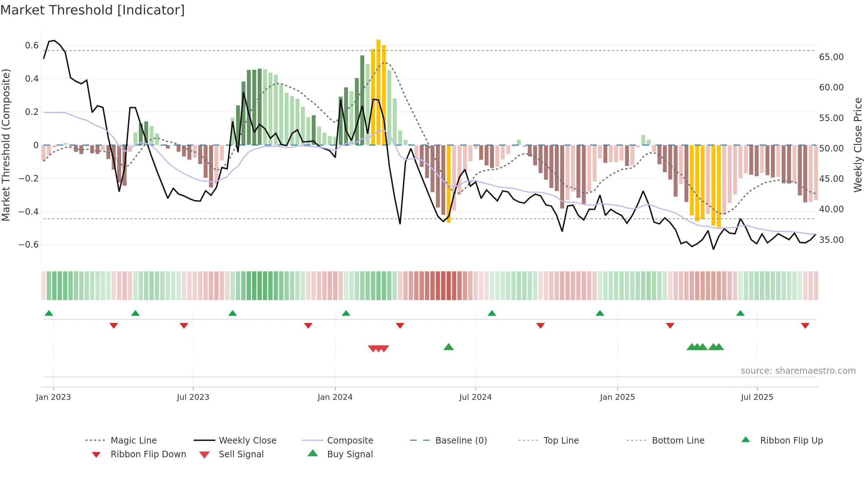Toggle Sell Signal legend entry
868x488 pixels.
click(x=231, y=454)
